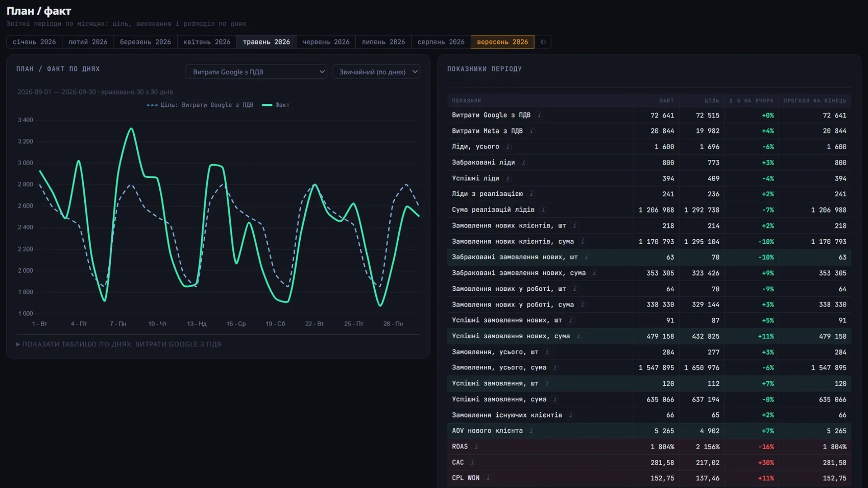
Task: Show info for Замовлення, усього, сума
Action: (555, 367)
